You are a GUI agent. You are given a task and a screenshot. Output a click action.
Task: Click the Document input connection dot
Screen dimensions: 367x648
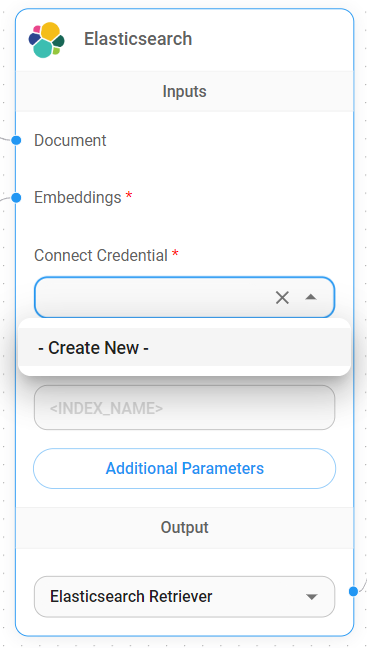tap(16, 141)
